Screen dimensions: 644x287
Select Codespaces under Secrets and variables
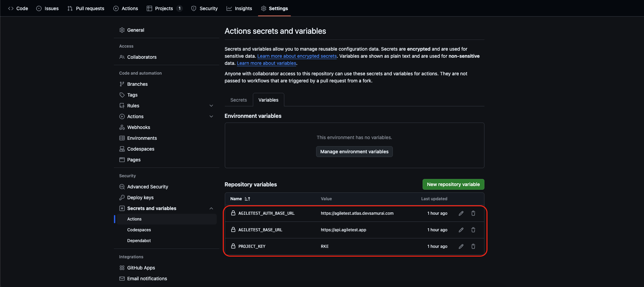tap(166, 230)
